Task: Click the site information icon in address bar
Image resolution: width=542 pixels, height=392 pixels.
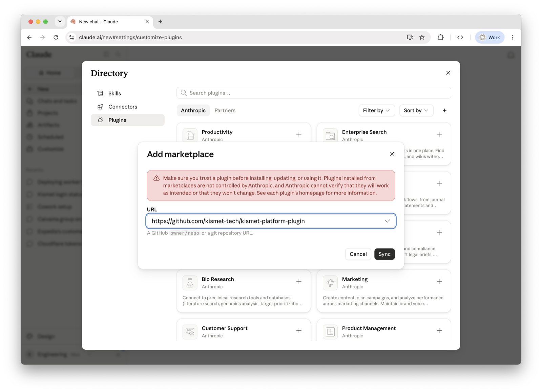Action: (72, 37)
